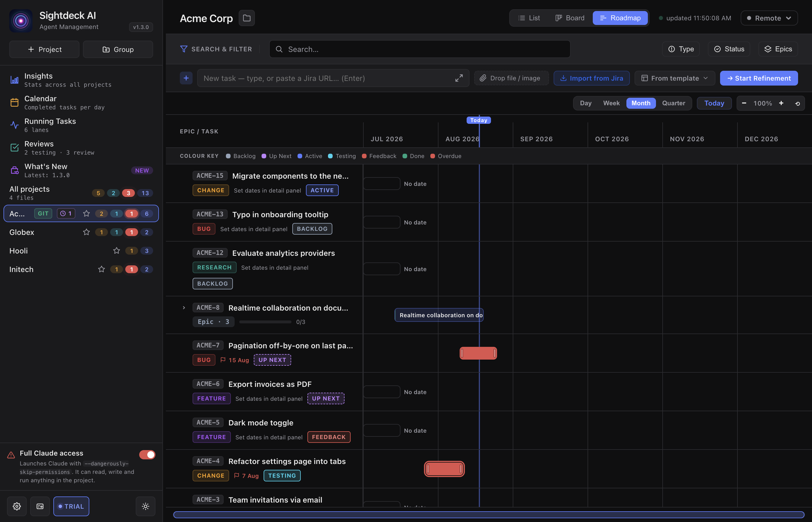Screen dimensions: 812x522
Task: Click Drop file / image button
Action: (x=511, y=78)
